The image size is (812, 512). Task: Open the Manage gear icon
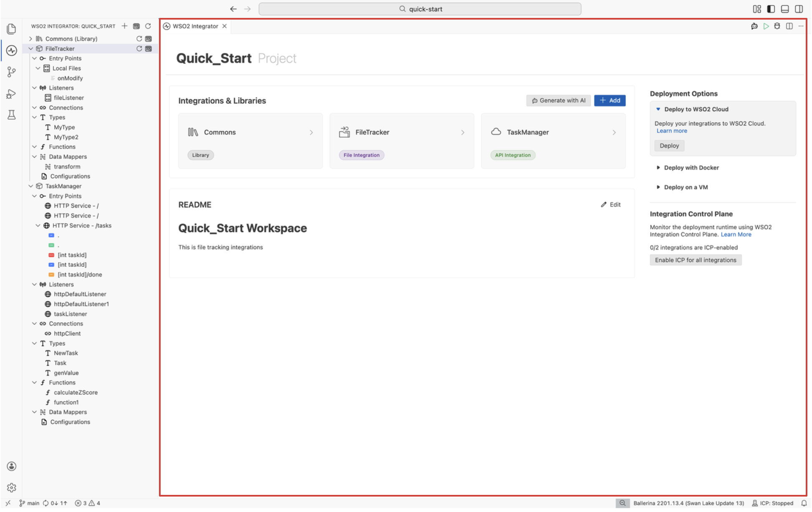12,487
